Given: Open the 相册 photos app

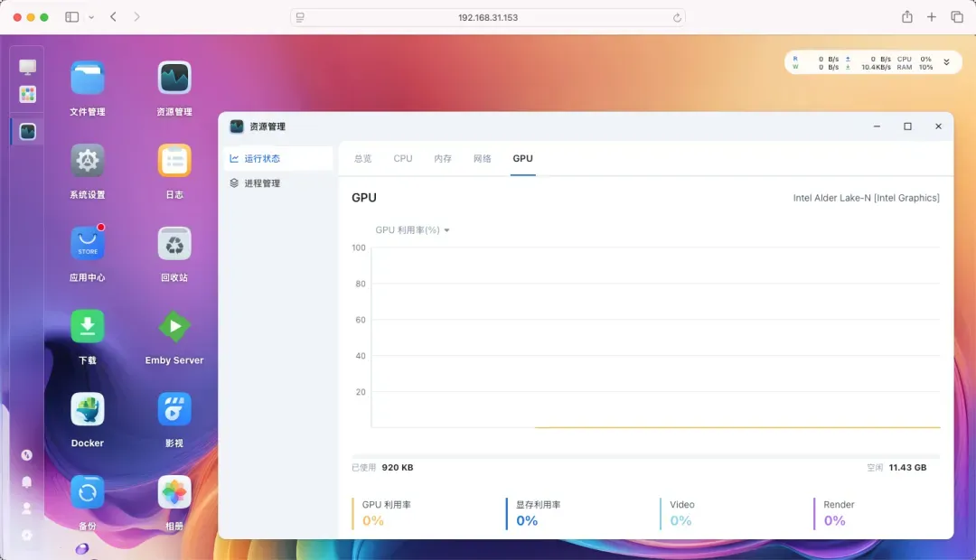Looking at the screenshot, I should click(x=174, y=492).
